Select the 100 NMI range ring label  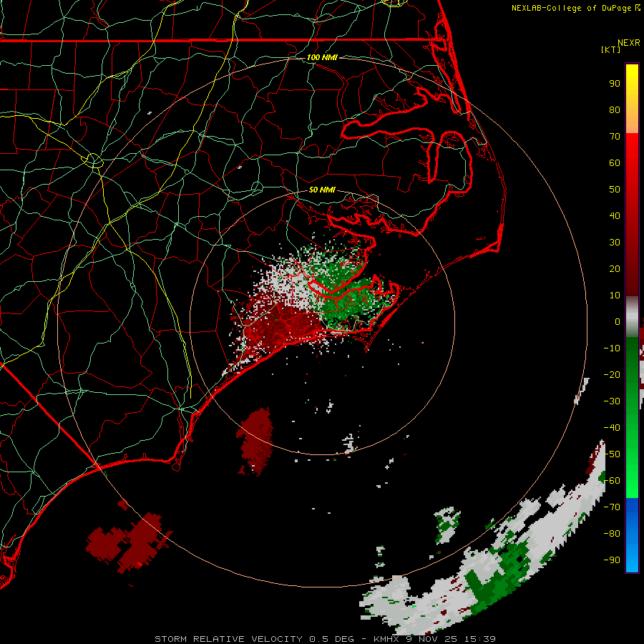(x=322, y=57)
